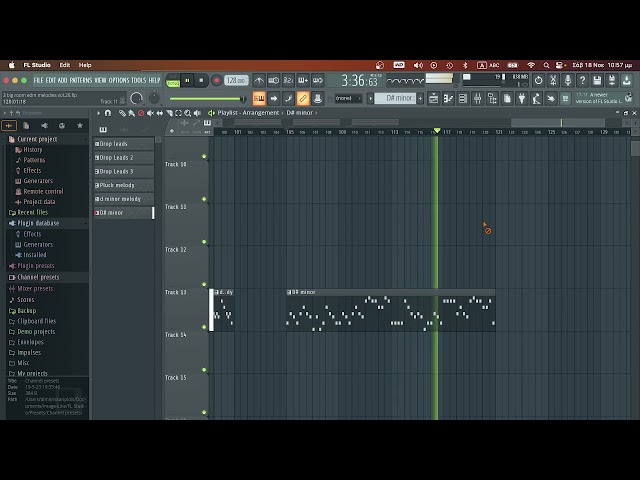
Task: Select the Slip tool in playlist toolbar
Action: [x=160, y=113]
